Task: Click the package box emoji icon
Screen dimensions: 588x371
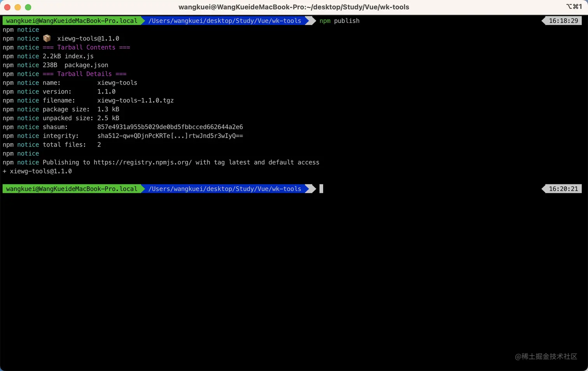Action: (x=47, y=38)
